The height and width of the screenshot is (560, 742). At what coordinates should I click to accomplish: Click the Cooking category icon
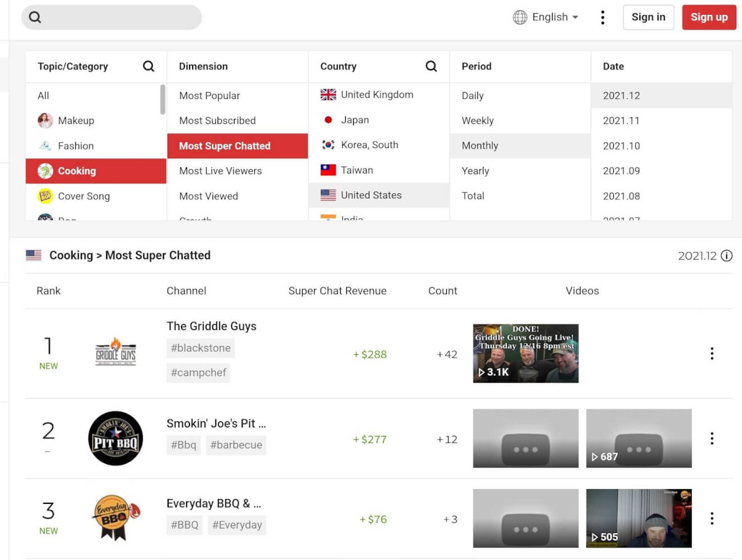pyautogui.click(x=46, y=171)
